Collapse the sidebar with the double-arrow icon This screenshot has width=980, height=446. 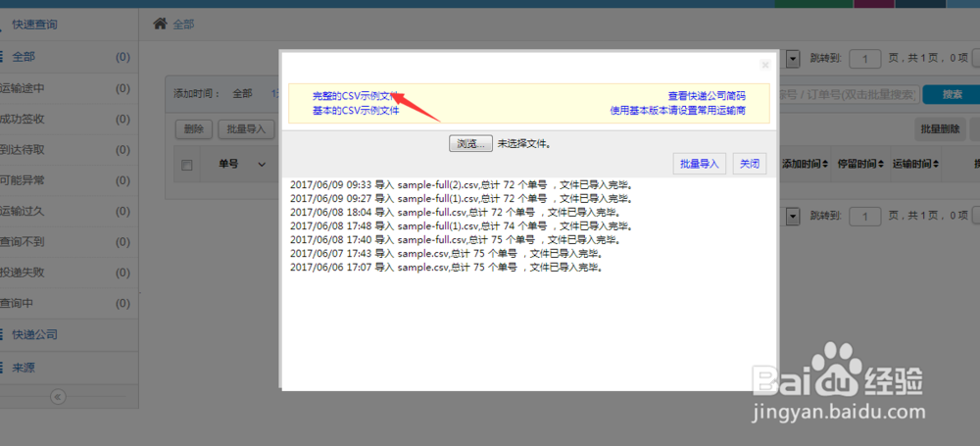pyautogui.click(x=58, y=397)
